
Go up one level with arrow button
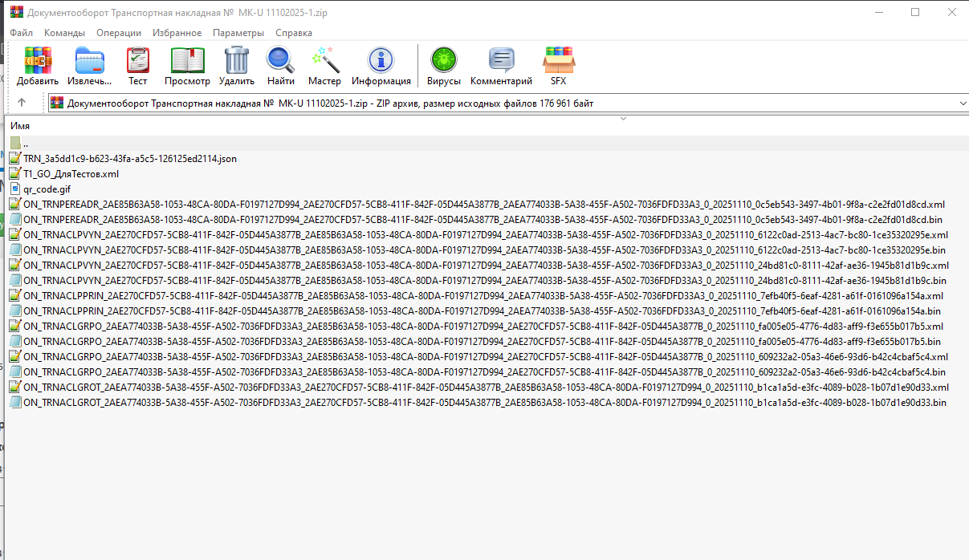[x=22, y=103]
